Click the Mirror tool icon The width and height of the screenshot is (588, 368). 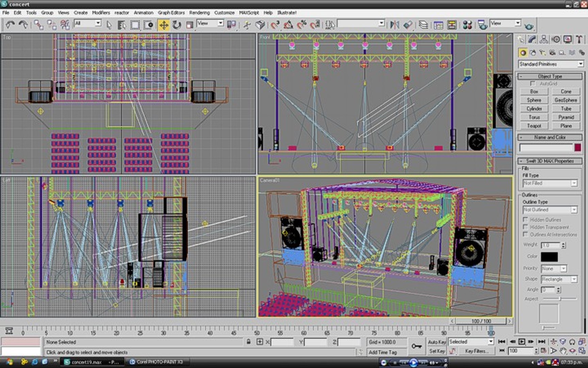click(x=395, y=25)
